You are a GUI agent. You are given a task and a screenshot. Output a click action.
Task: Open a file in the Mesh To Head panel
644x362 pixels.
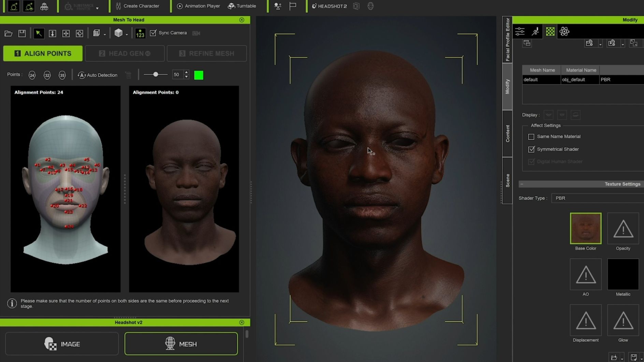pos(8,33)
